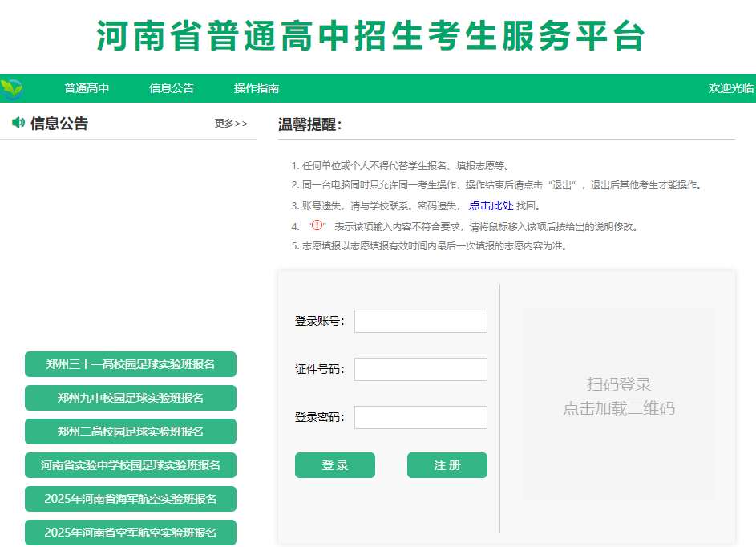Open 2025年河南省空军航空实验班报名
The width and height of the screenshot is (756, 547).
131,533
